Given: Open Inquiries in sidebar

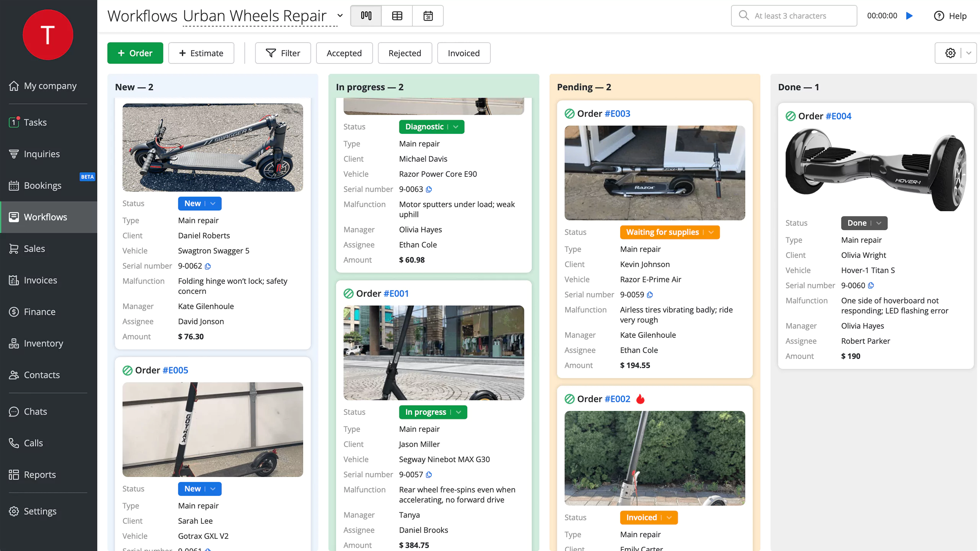Looking at the screenshot, I should tap(49, 154).
